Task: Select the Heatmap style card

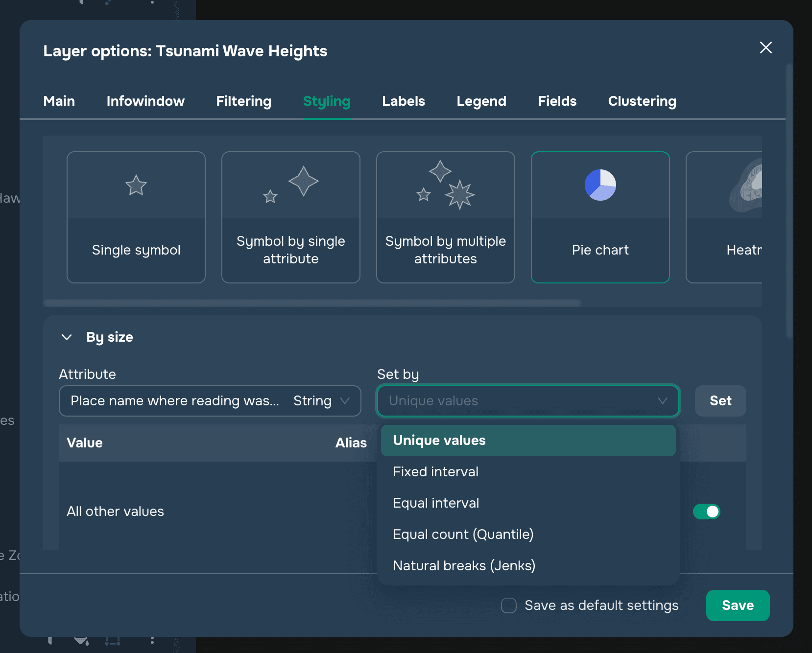Action: click(724, 217)
